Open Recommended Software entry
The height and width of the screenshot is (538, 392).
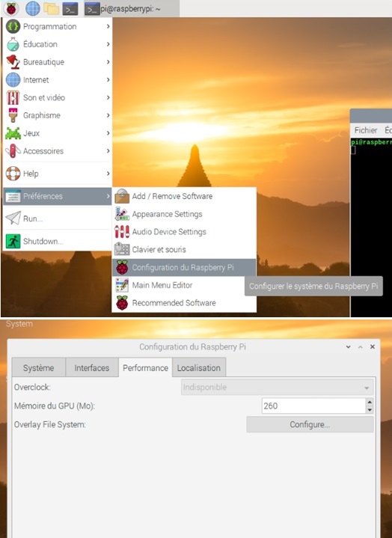[184, 303]
